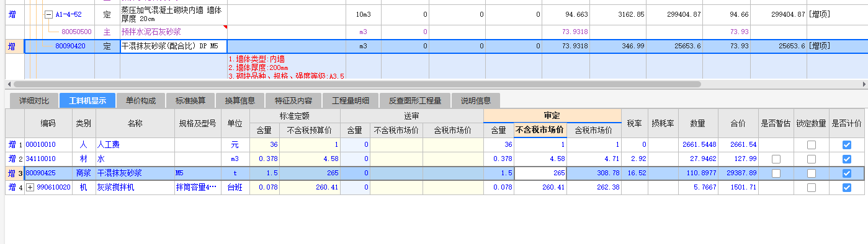This screenshot has width=868, height=244.
Task: Expand the 990610020 machine row
Action: (x=30, y=187)
